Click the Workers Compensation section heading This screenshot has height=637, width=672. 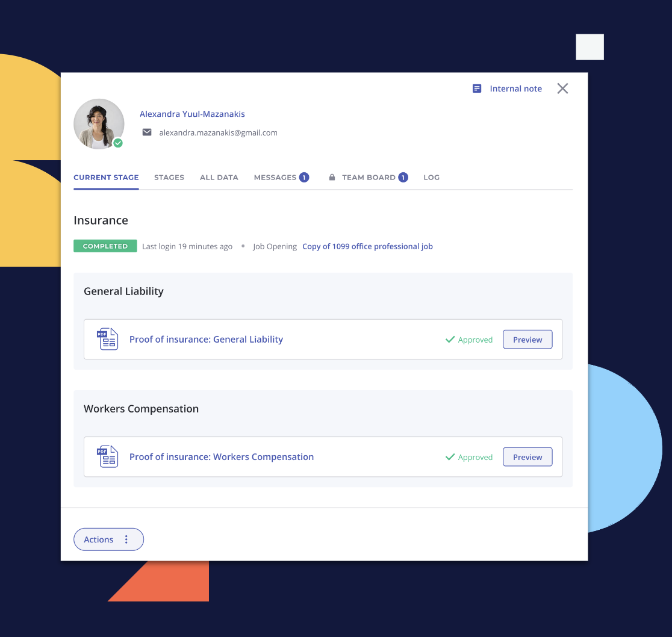141,409
